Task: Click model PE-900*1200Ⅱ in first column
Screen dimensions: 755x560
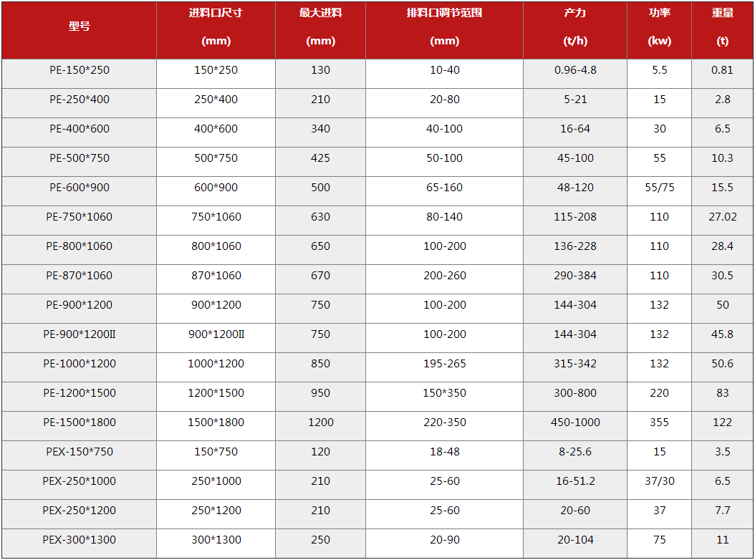Action: 79,334
